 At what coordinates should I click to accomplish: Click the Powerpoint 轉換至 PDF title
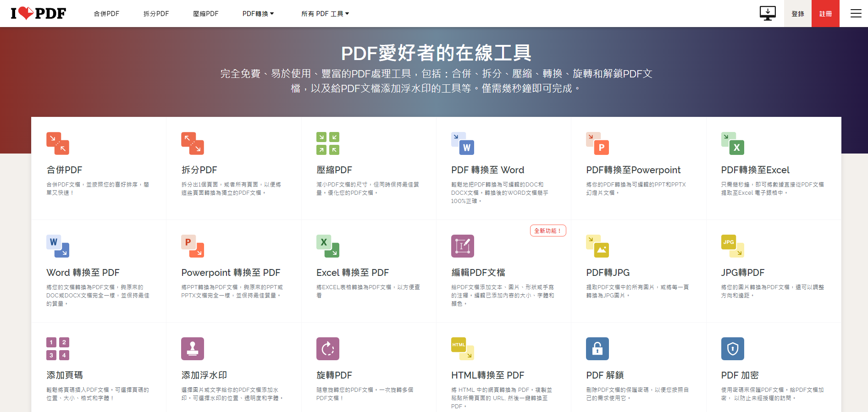[x=231, y=273]
